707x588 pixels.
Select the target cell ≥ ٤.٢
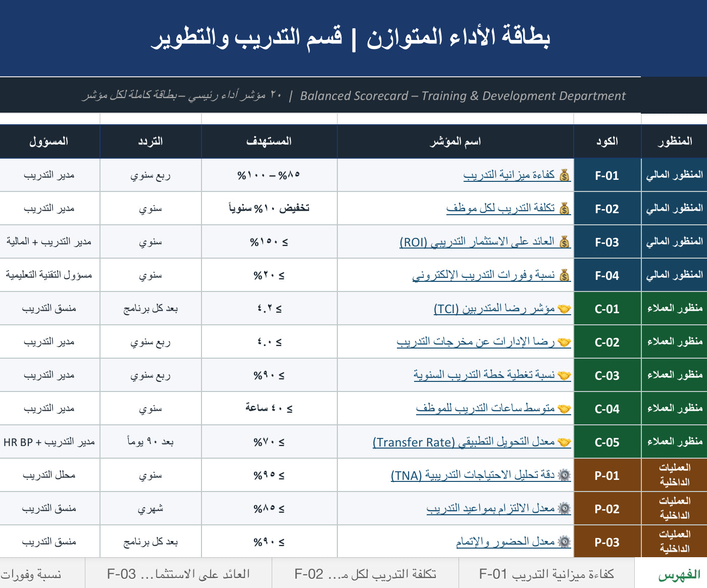269,309
